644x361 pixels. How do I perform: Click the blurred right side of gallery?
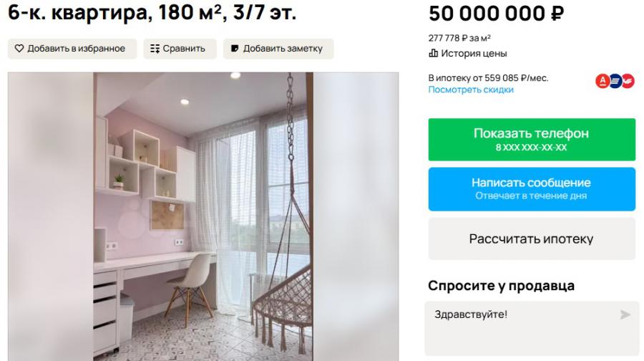356,217
